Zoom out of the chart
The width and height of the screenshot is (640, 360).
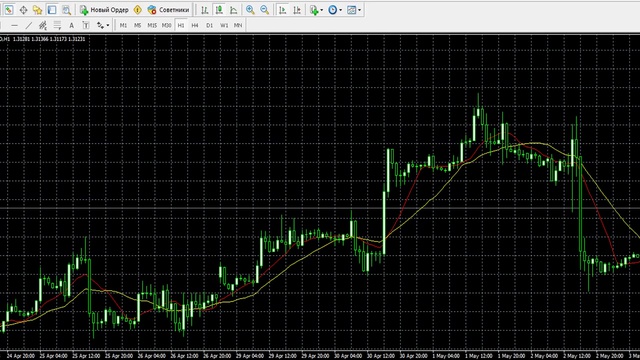pos(264,10)
